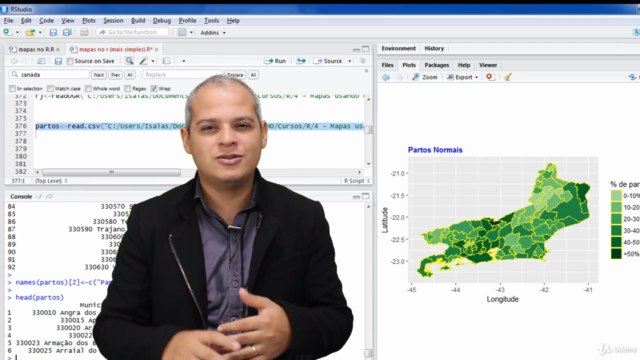Click the Source button
Viewport: 640px width, 360px height.
click(x=328, y=61)
